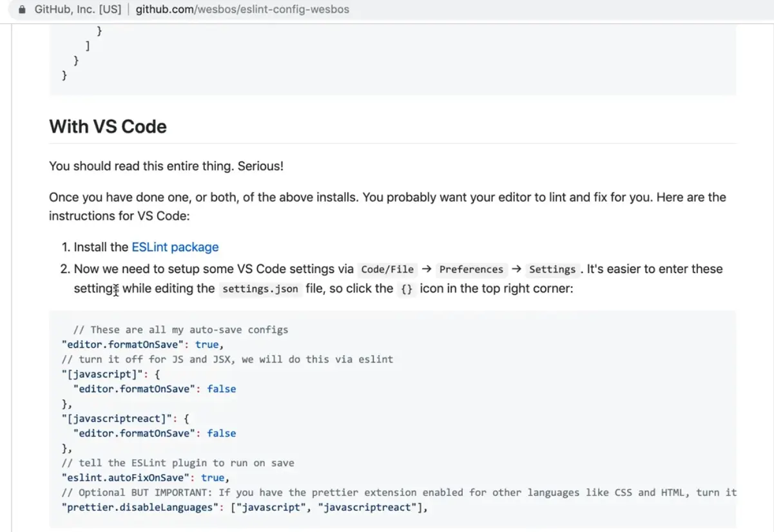This screenshot has height=532, width=774.
Task: Click the github.com/wesbos/eslint-config-wesbos URL field
Action: coord(242,10)
